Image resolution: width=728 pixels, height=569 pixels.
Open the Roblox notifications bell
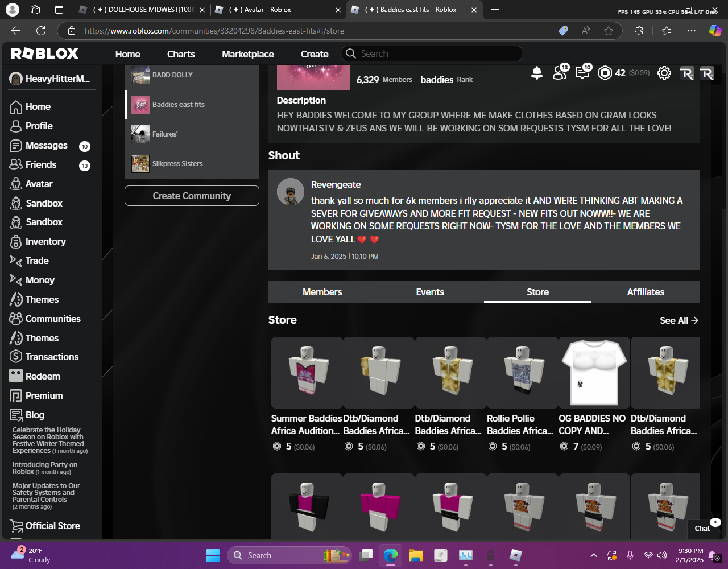pos(537,72)
